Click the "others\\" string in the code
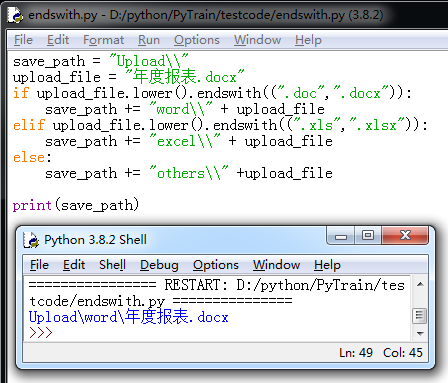Screen dimensions: 448x383 tap(189, 173)
